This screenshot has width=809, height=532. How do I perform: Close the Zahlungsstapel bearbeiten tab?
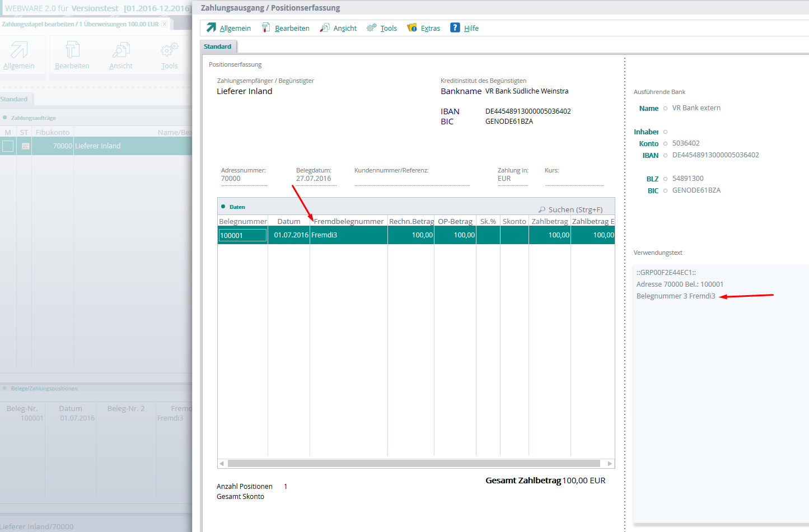tap(165, 24)
